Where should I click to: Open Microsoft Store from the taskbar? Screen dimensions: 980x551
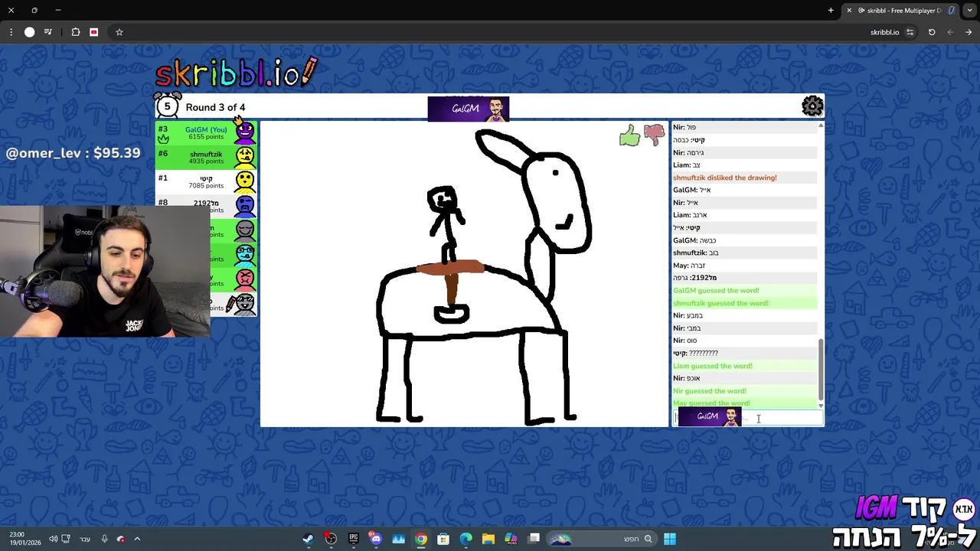pyautogui.click(x=443, y=539)
